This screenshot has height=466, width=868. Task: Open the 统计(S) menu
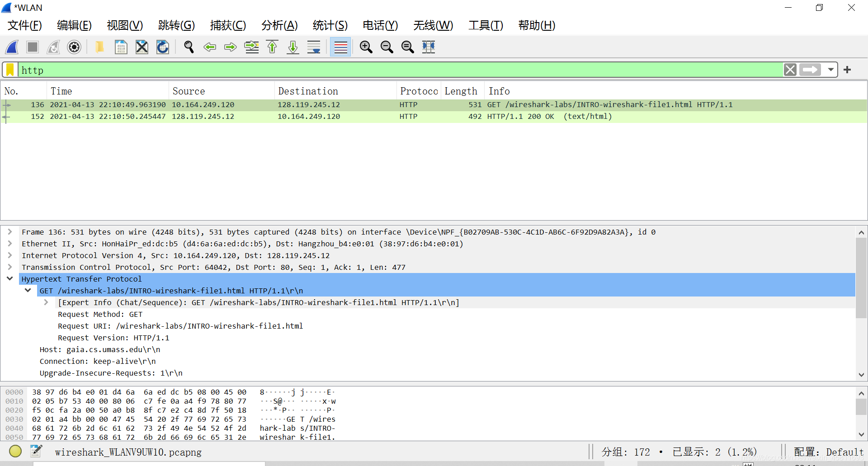(330, 26)
